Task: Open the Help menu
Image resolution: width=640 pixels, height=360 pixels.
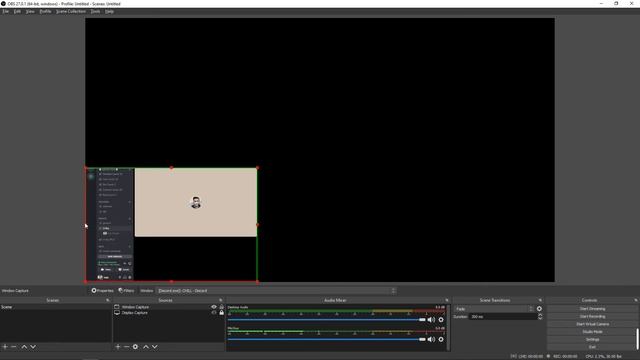Action: coord(109,11)
